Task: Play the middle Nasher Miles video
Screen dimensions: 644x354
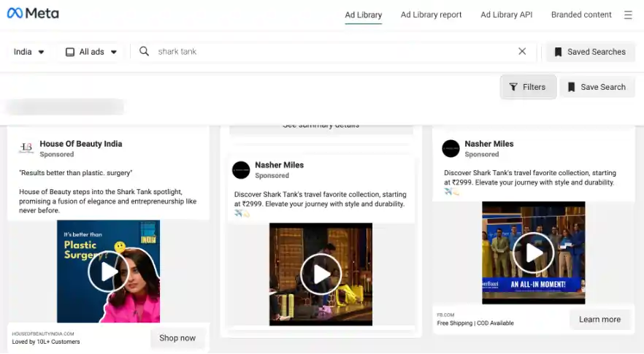Action: click(x=321, y=274)
